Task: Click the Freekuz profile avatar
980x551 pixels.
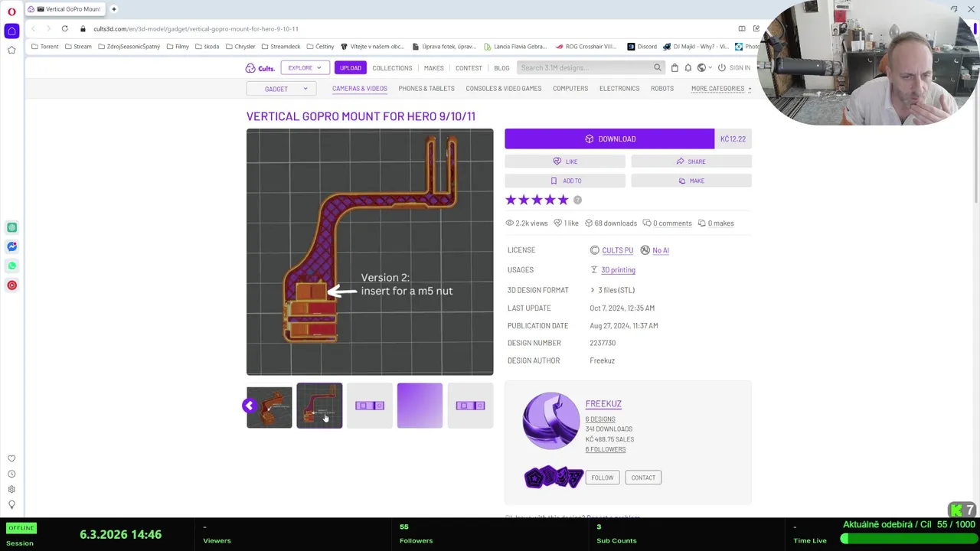Action: point(551,421)
